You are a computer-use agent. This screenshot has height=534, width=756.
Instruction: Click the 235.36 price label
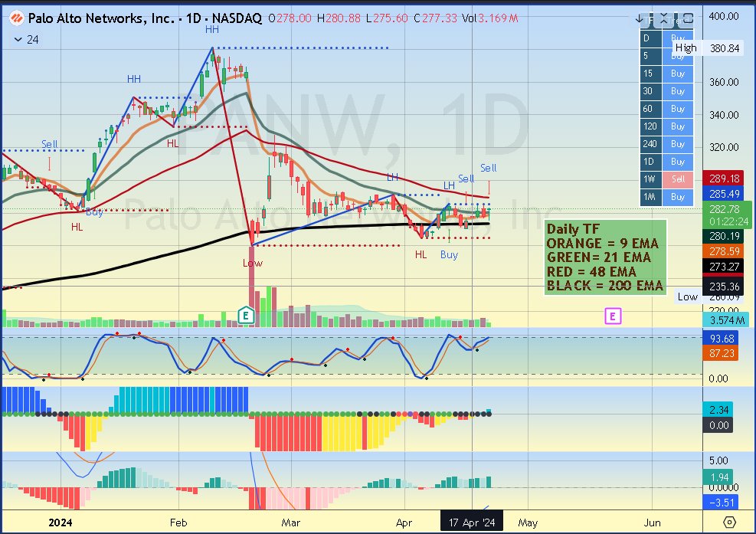click(724, 286)
